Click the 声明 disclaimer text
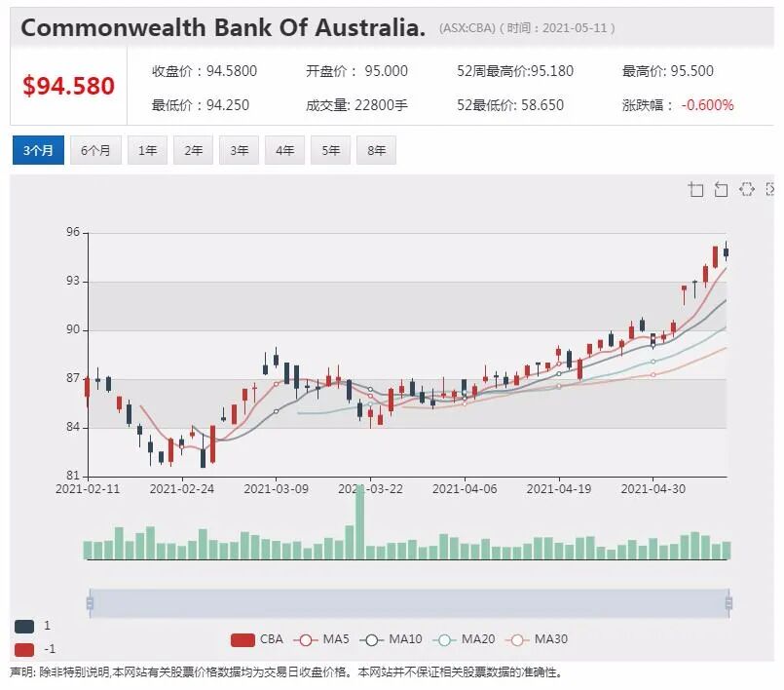 tap(286, 672)
